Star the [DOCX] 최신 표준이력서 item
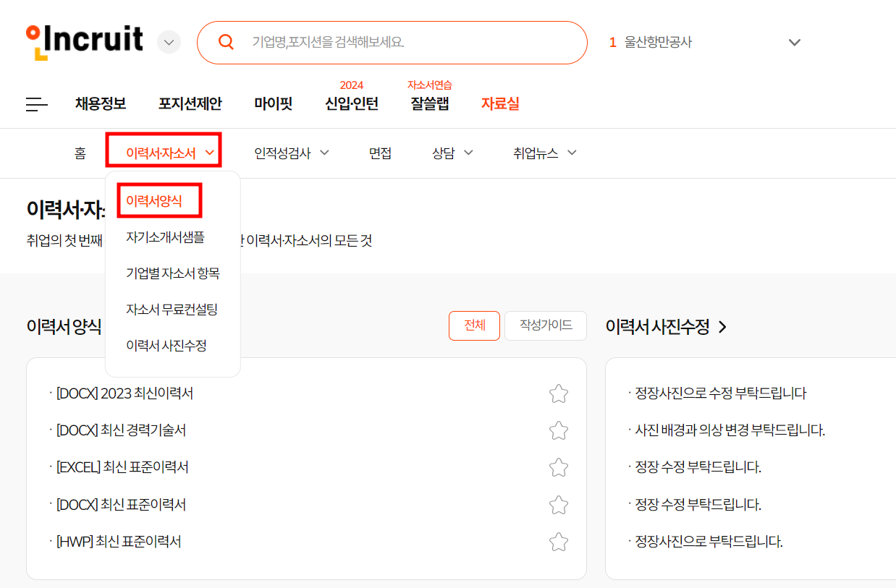Viewport: 896px width, 588px height. (x=558, y=504)
